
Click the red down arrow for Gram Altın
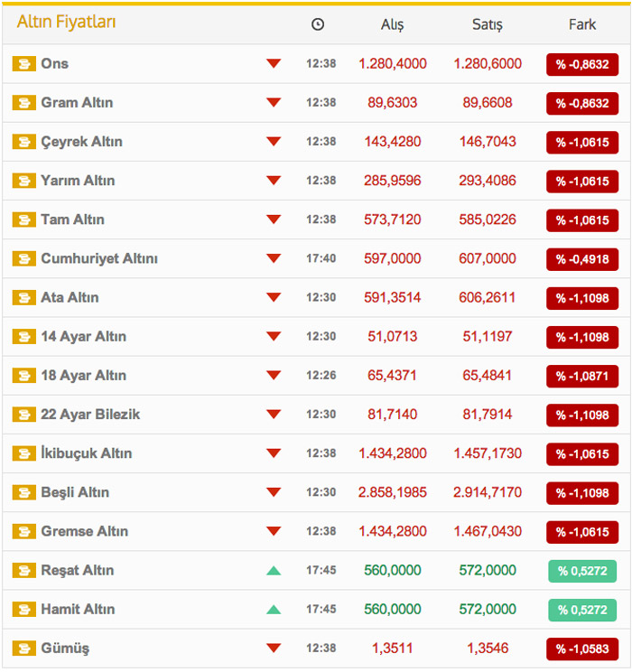tap(274, 102)
